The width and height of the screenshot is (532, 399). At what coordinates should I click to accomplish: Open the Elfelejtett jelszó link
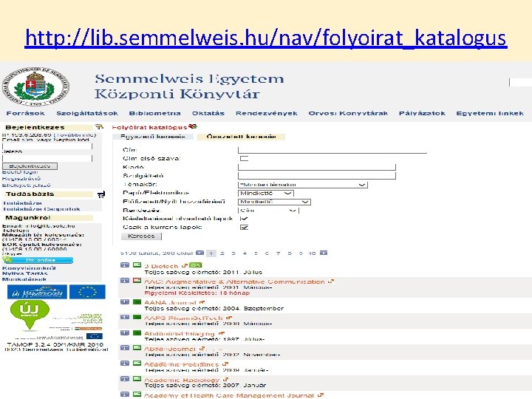(x=26, y=185)
